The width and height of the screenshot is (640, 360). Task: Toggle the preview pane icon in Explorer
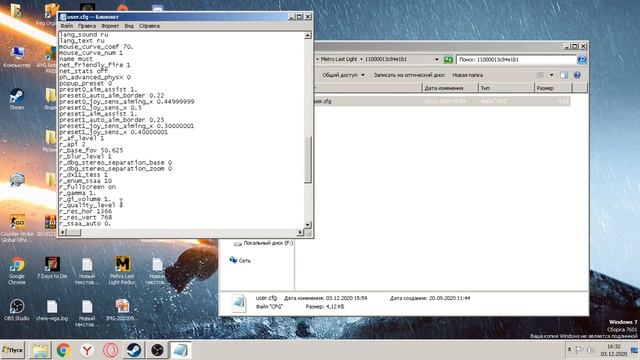pos(564,75)
